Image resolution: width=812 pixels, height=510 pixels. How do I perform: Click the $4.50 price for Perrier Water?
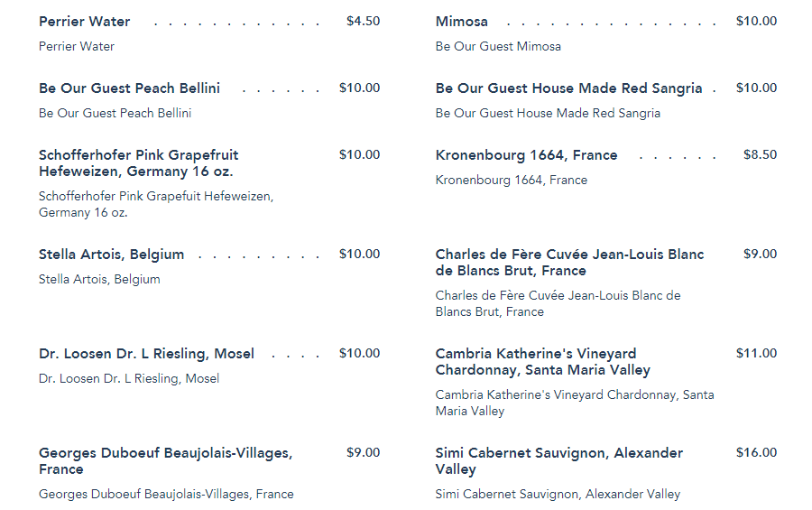point(363,22)
